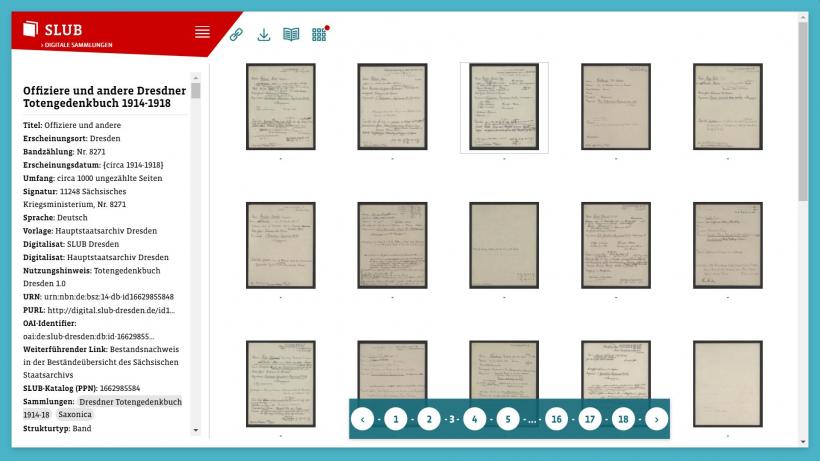The width and height of the screenshot is (820, 461).
Task: Jump to thumbnail page 17
Action: pos(590,419)
